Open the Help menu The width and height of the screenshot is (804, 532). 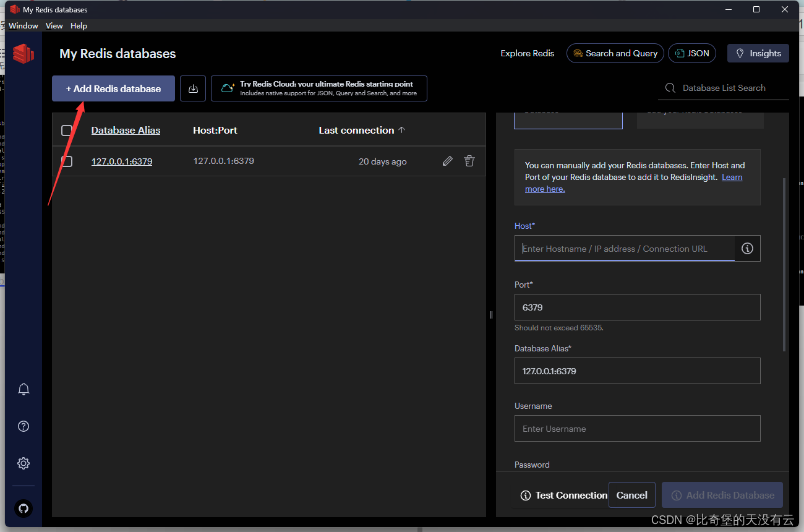(x=79, y=25)
